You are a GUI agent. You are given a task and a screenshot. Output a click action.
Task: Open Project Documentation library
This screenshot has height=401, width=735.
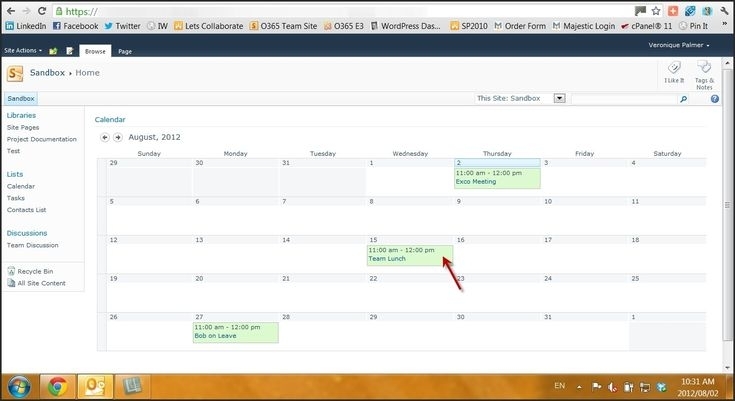click(42, 139)
